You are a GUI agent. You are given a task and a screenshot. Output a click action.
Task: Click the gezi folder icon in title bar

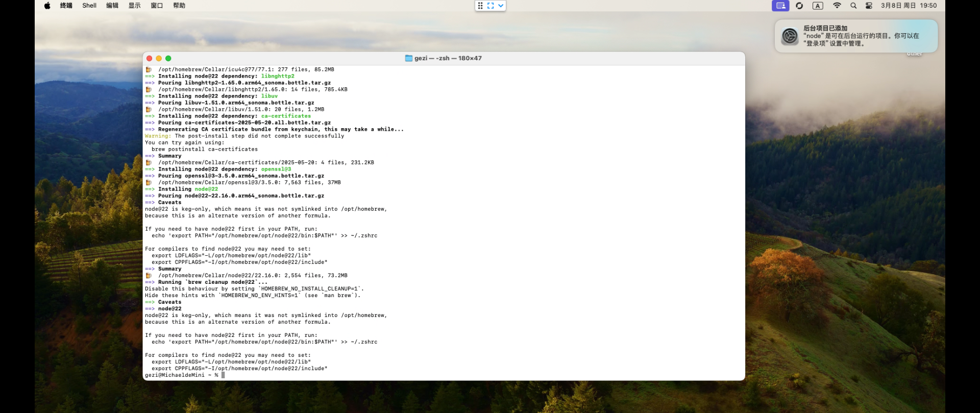(408, 58)
